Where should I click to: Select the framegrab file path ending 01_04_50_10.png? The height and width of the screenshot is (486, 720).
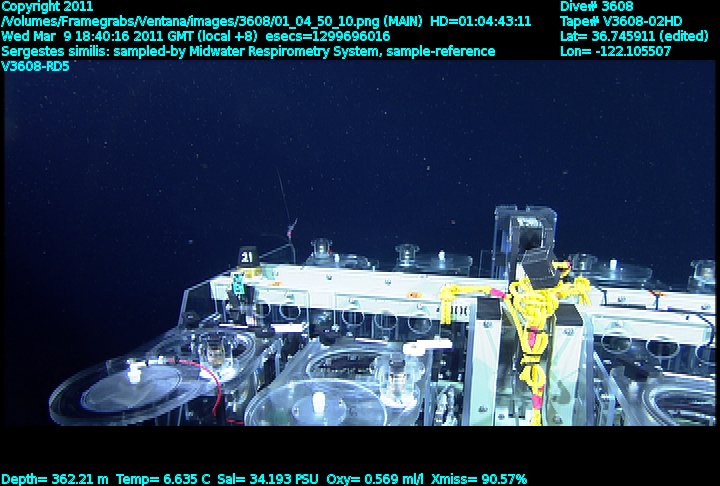tap(191, 22)
